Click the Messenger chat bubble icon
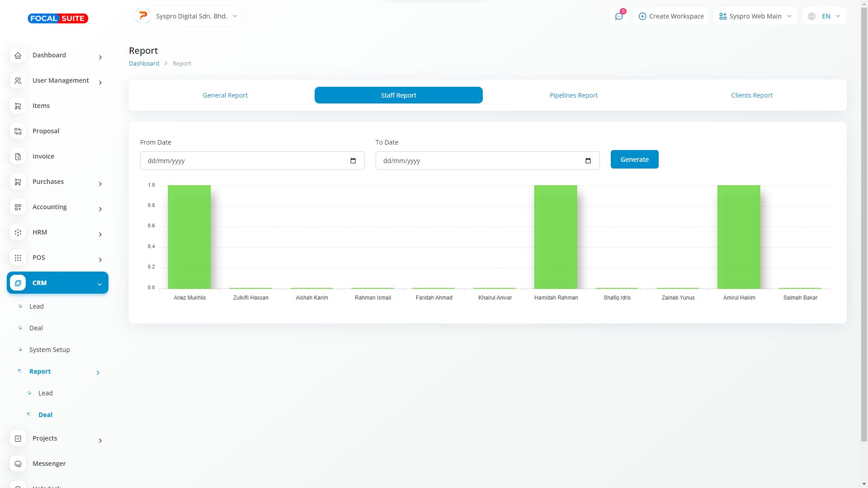The image size is (868, 488). [x=18, y=464]
